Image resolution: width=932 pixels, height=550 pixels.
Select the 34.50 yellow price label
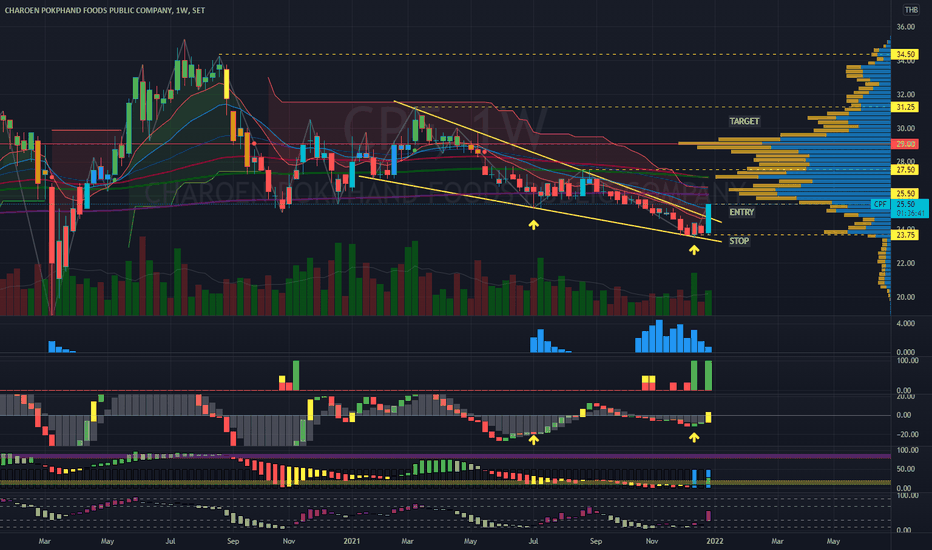pos(905,55)
